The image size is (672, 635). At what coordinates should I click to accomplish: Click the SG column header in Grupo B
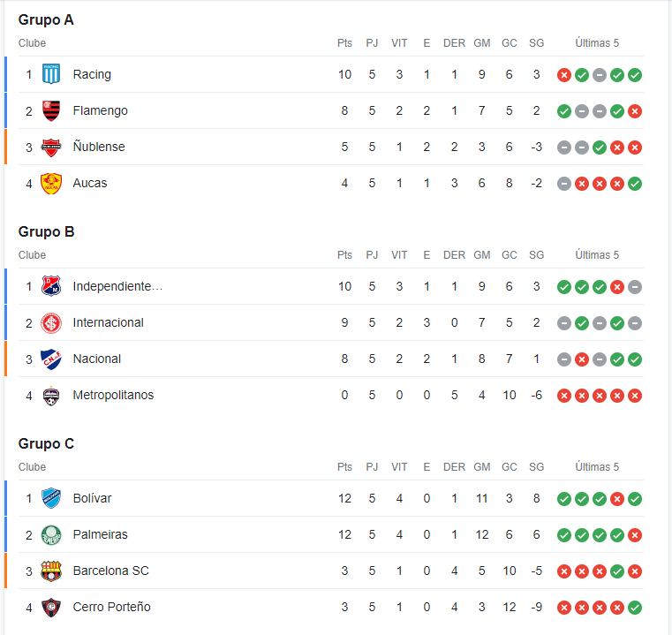(536, 254)
